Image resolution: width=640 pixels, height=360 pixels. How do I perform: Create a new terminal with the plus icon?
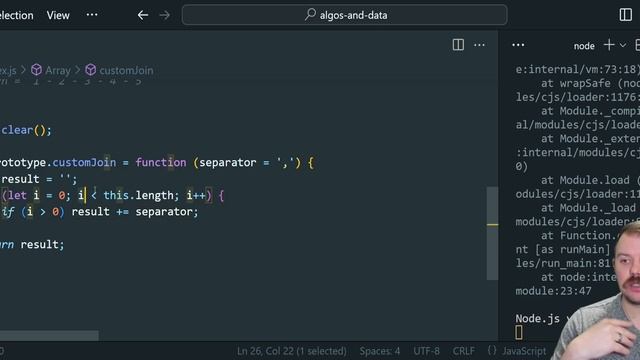tap(609, 45)
